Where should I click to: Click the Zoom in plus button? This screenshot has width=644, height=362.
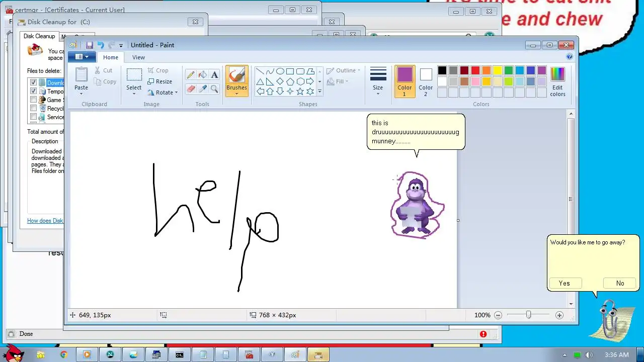coord(559,315)
